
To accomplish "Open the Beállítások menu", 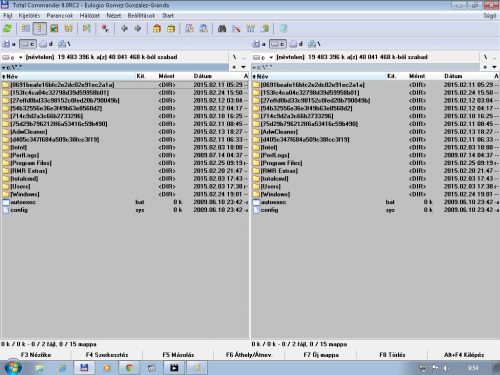I will 141,16.
